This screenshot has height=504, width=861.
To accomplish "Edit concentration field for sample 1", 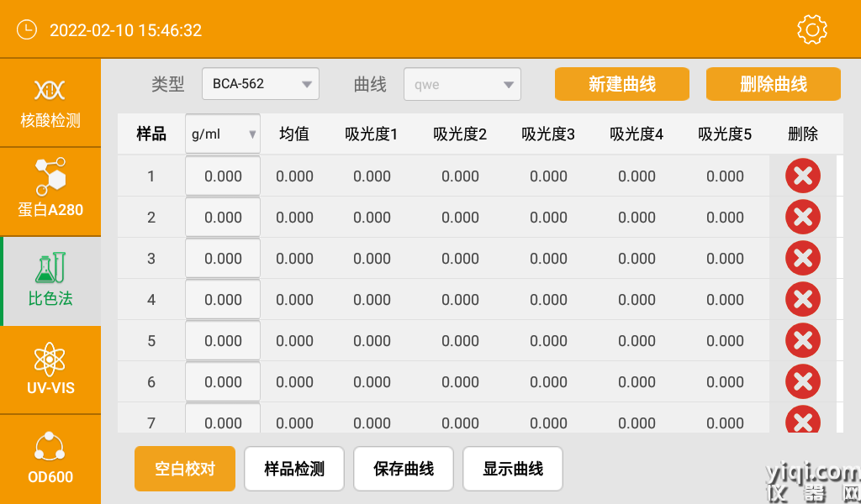I will click(x=222, y=176).
